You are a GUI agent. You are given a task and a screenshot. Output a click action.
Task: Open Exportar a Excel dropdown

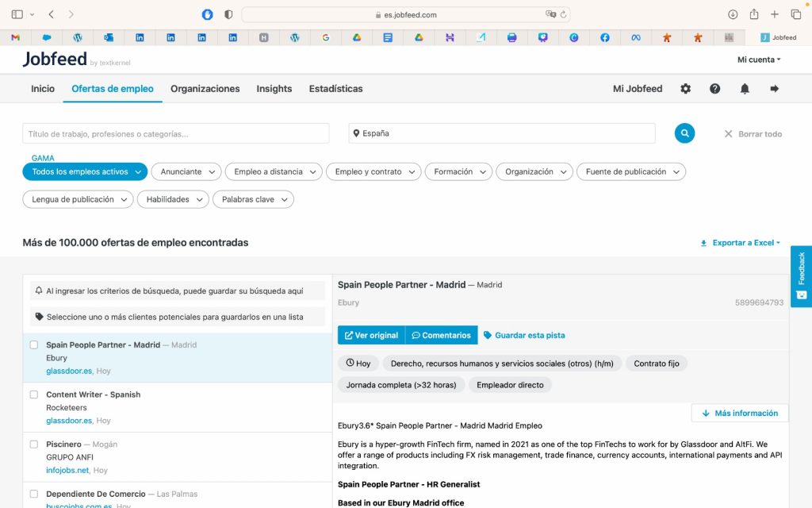pos(740,243)
